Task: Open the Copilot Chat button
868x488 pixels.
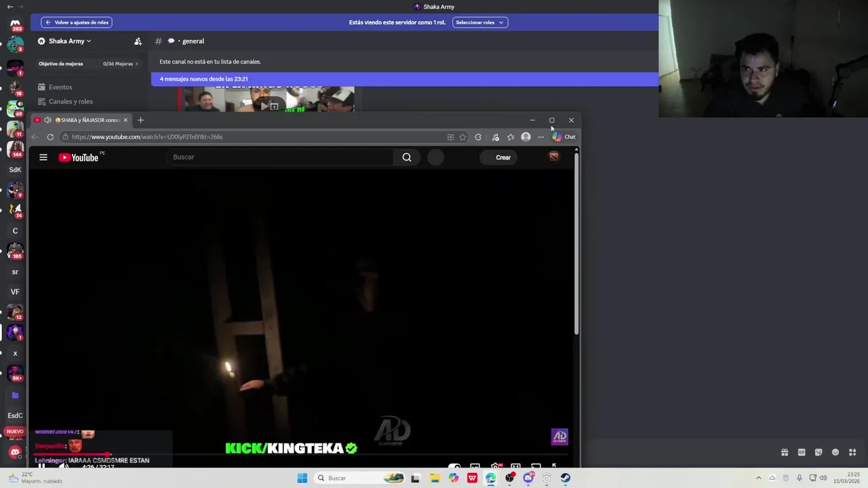Action: coord(564,137)
